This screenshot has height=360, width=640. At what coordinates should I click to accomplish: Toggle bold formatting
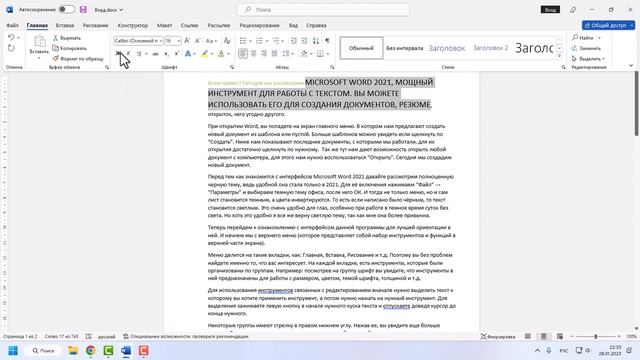118,53
